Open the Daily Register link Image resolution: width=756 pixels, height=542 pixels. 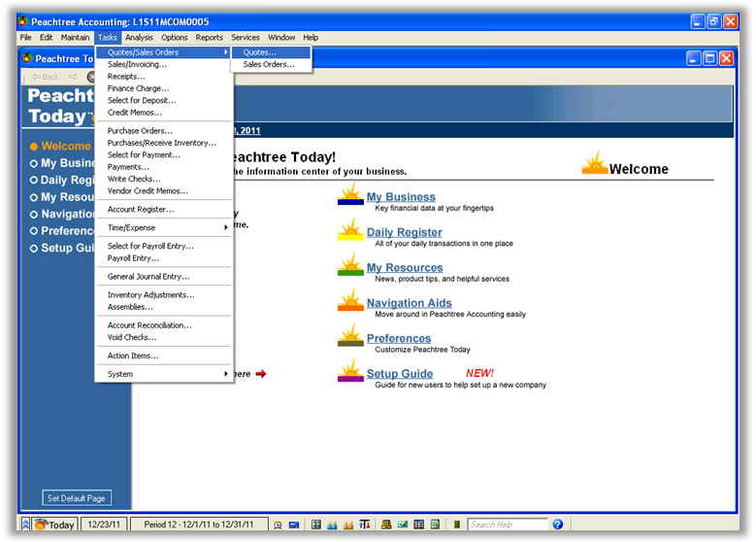(404, 232)
